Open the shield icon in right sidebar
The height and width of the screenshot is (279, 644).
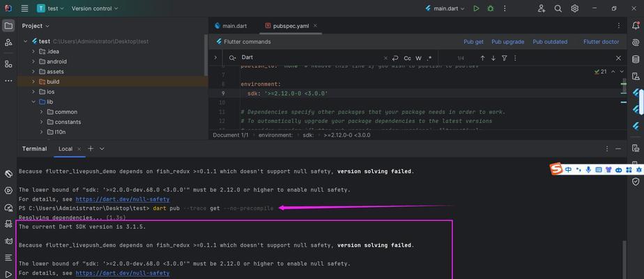point(636,181)
